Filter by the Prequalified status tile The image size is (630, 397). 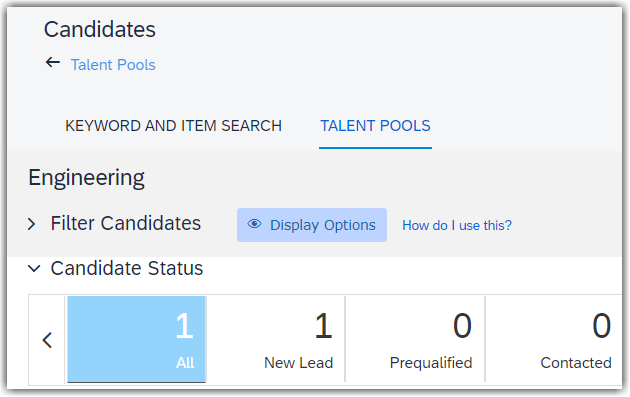point(415,340)
